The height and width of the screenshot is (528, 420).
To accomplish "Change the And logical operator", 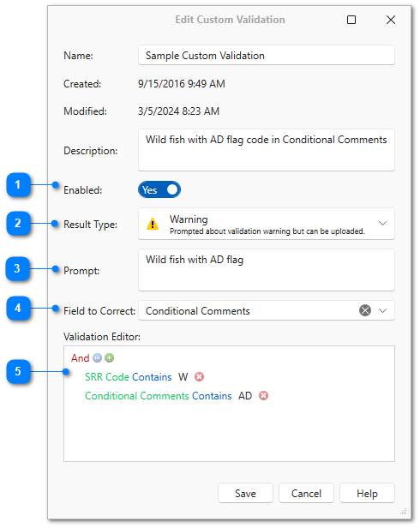I will [x=81, y=358].
